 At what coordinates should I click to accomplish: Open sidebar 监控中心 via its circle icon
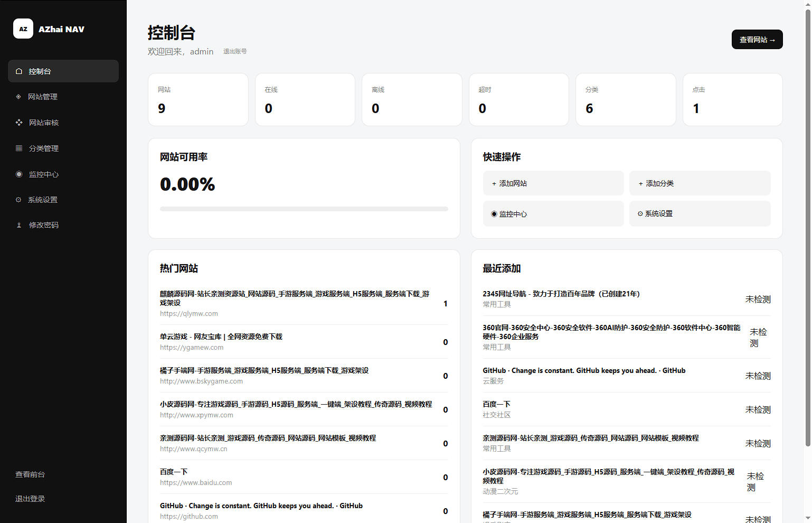tap(19, 174)
